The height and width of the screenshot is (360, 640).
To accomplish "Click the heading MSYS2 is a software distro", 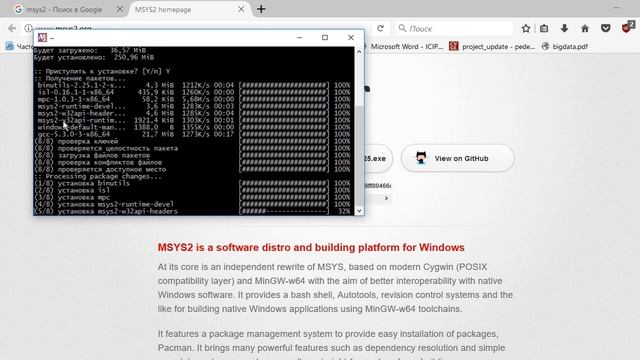I will pyautogui.click(x=311, y=248).
